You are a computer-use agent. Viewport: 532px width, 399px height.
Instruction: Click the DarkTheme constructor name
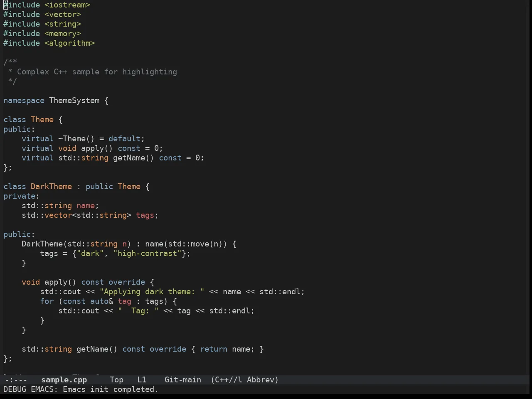42,244
